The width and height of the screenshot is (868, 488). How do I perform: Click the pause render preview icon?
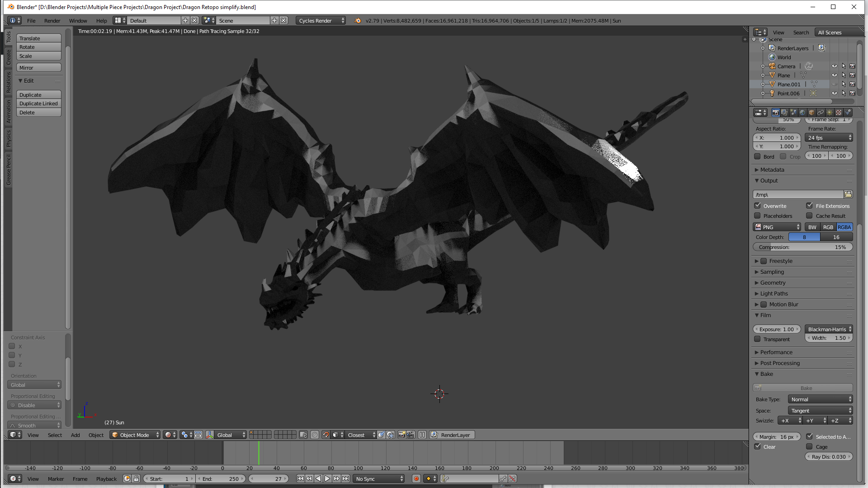[422, 435]
